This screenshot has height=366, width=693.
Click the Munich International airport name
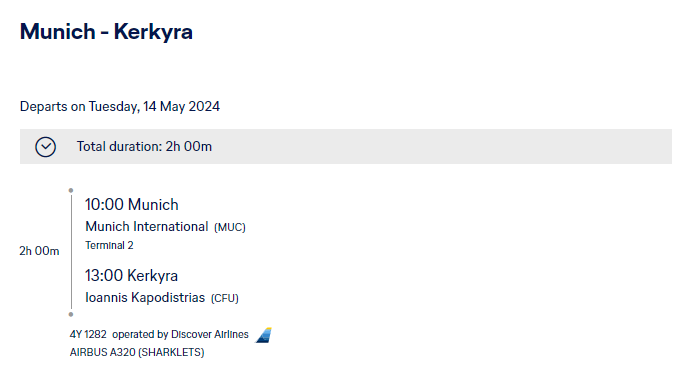pyautogui.click(x=147, y=227)
